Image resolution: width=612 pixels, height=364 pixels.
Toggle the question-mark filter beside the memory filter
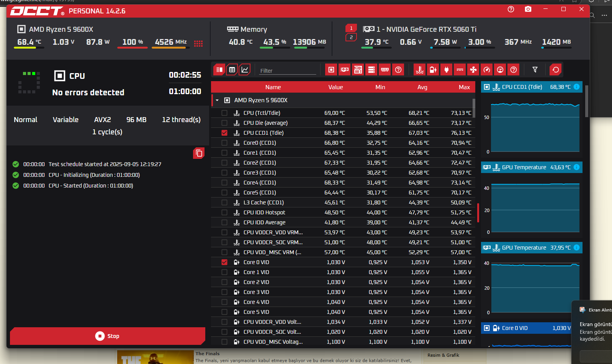point(398,70)
